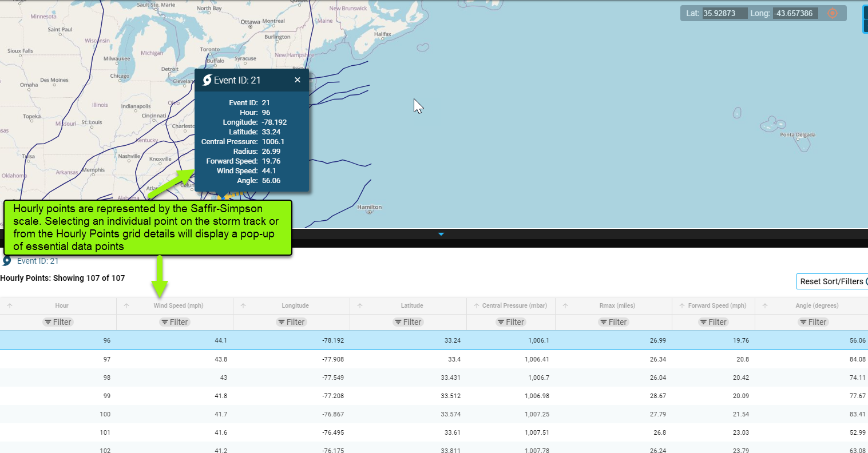Sort by Hour using arrow icon
The image size is (868, 453).
(x=10, y=306)
